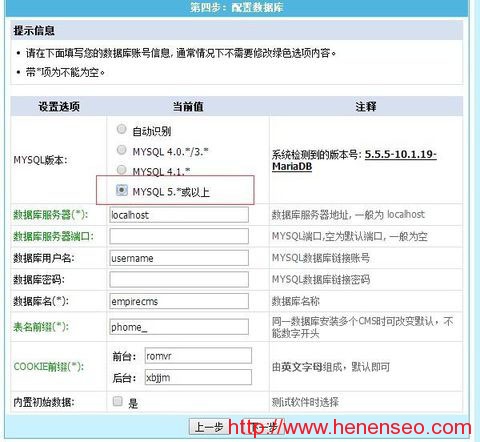
Task: Click the 当前值 column header
Action: pos(188,107)
